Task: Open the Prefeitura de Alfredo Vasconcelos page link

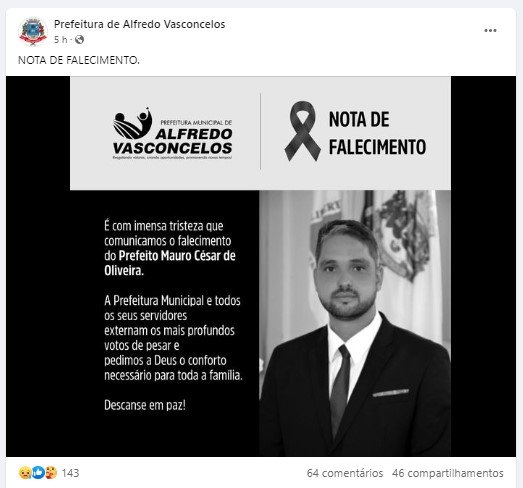Action: pyautogui.click(x=139, y=24)
